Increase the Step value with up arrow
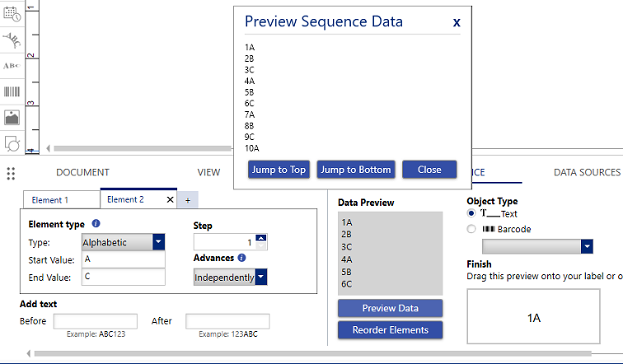Screen dimensions: 623x364 [x=261, y=238]
